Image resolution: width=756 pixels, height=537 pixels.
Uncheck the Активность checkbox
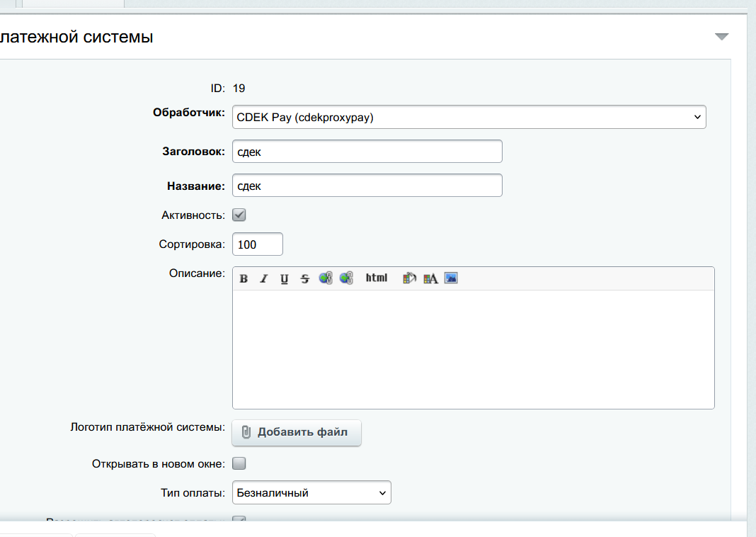pyautogui.click(x=239, y=215)
